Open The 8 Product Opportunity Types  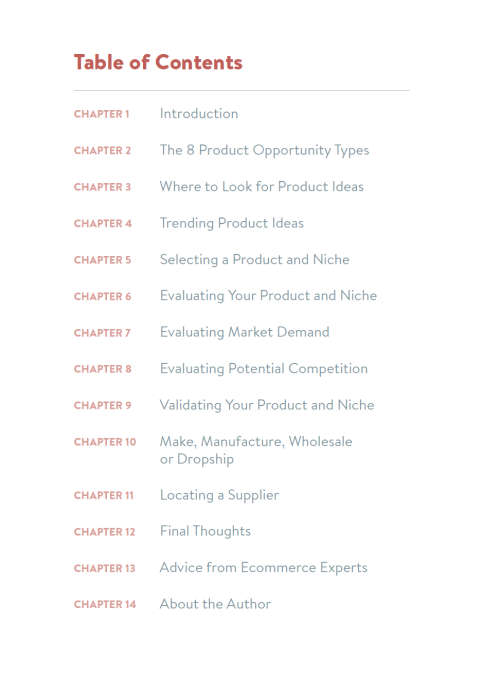[x=264, y=150]
